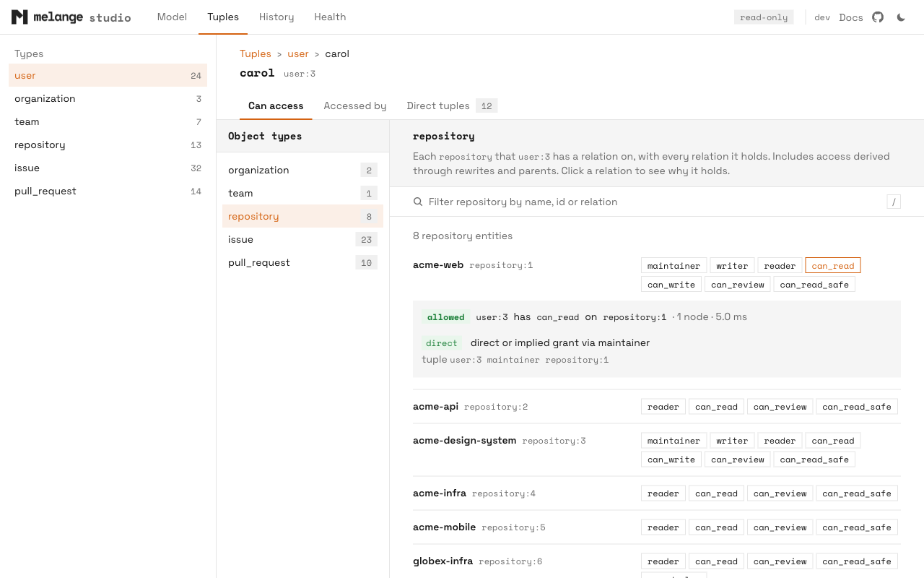Choose repository under Object types
The width and height of the screenshot is (924, 578).
click(302, 216)
